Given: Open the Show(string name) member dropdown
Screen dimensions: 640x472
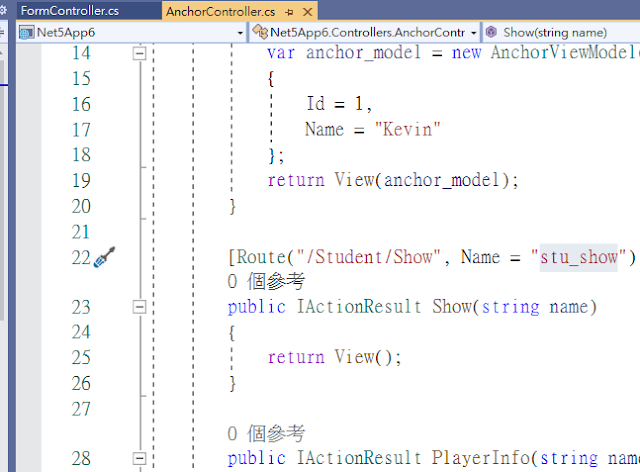Looking at the screenshot, I should click(561, 33).
